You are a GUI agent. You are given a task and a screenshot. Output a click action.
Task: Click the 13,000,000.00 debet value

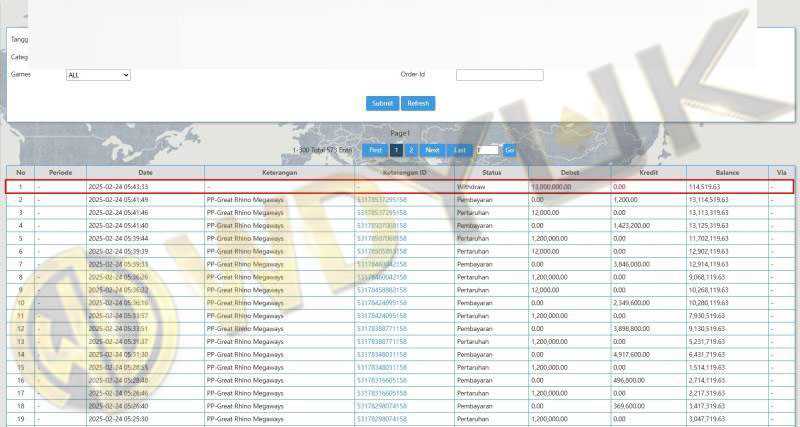551,187
